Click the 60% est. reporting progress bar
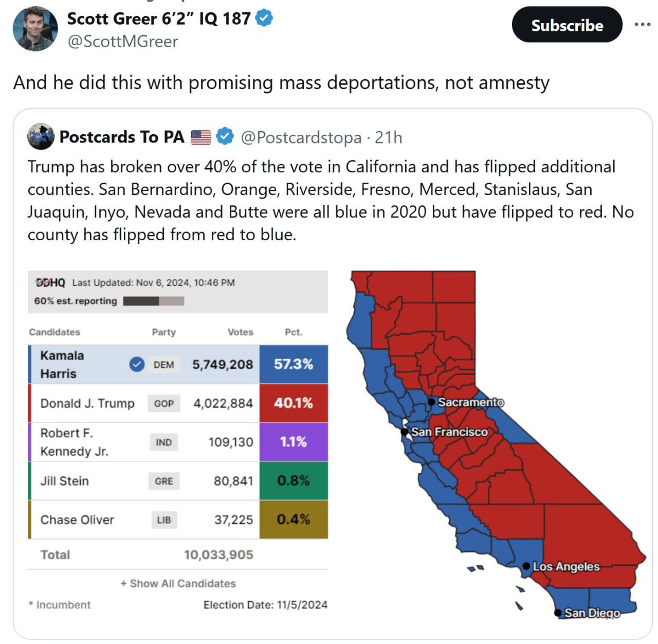Screen dimensions: 658x644 tap(153, 301)
